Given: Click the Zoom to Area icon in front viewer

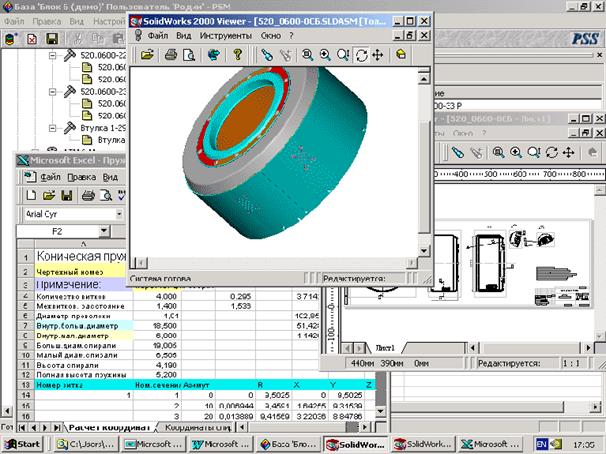Looking at the screenshot, I should click(x=343, y=55).
